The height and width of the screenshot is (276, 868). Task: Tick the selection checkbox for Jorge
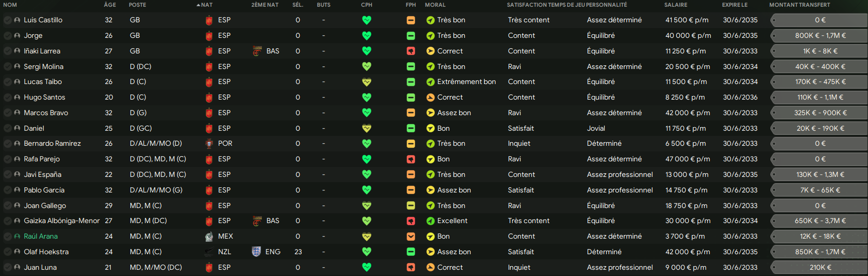(8, 36)
